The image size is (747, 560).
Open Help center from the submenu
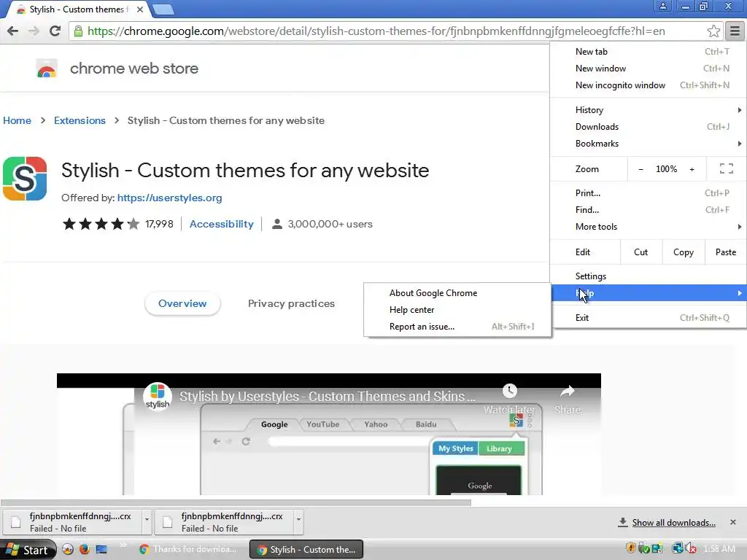tap(457, 310)
